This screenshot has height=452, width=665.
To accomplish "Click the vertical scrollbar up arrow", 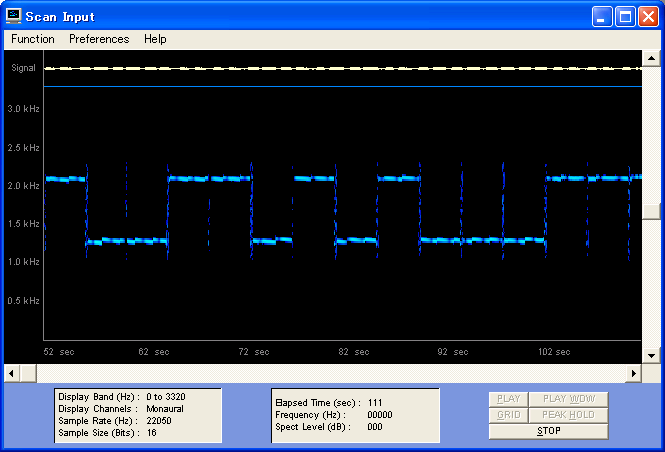I will click(x=651, y=58).
